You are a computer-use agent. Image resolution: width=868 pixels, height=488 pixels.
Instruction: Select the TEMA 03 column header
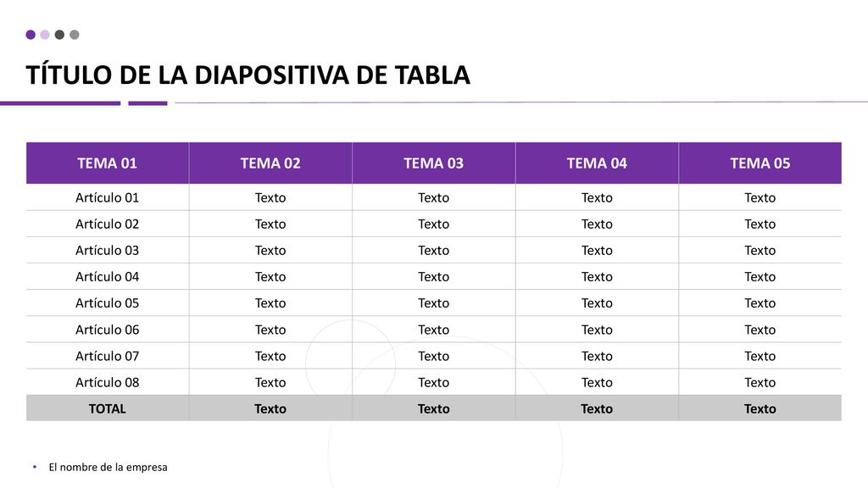pyautogui.click(x=433, y=164)
